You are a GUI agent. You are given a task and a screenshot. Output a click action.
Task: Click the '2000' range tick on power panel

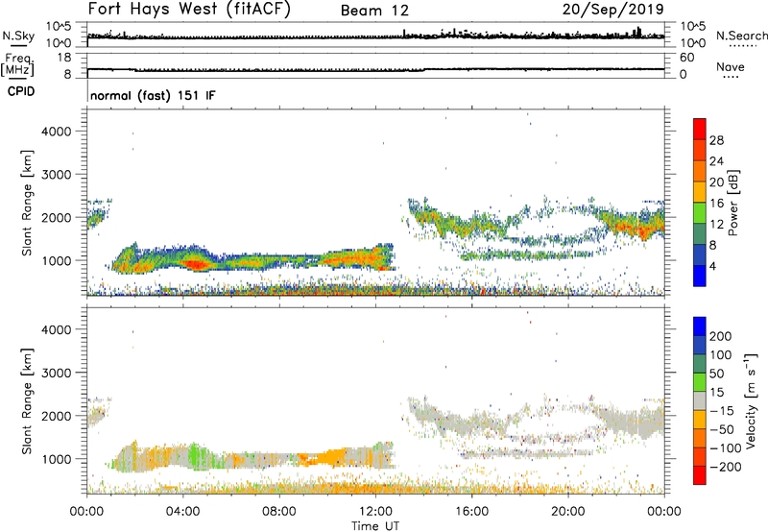tap(57, 217)
